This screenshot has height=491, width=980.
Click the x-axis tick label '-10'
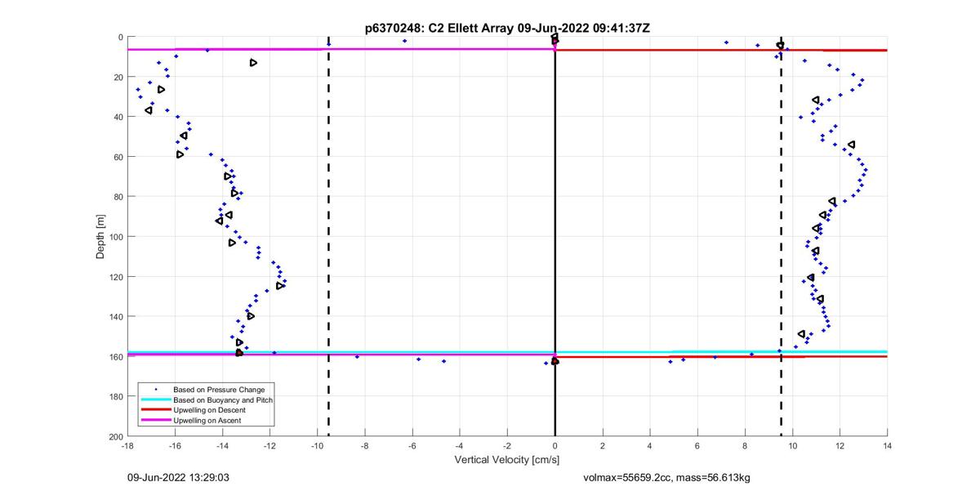317,447
